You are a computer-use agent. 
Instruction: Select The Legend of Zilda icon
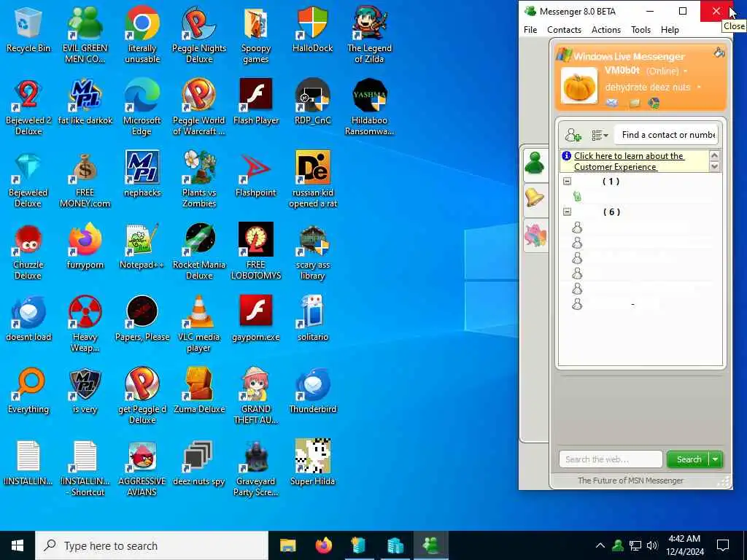[369, 35]
